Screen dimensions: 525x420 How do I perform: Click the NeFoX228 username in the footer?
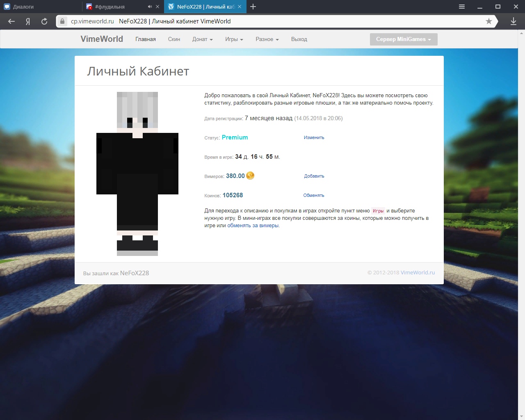pyautogui.click(x=135, y=273)
